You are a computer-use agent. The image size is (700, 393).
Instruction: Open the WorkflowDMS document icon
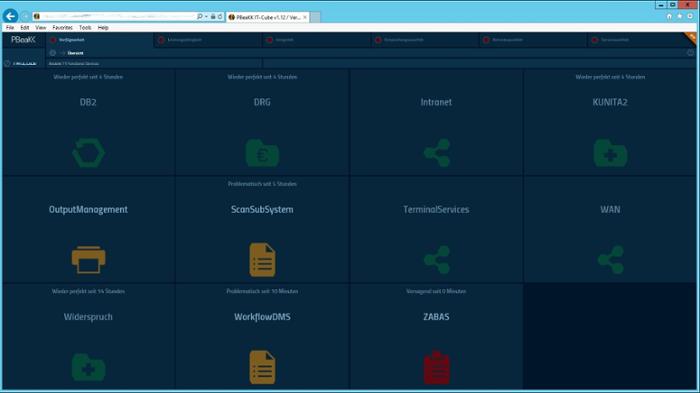coord(262,367)
